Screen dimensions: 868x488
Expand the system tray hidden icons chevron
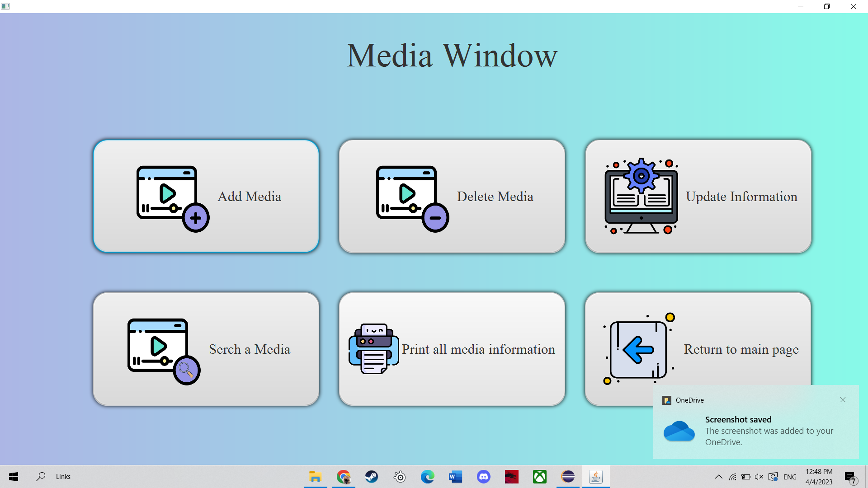pyautogui.click(x=718, y=477)
